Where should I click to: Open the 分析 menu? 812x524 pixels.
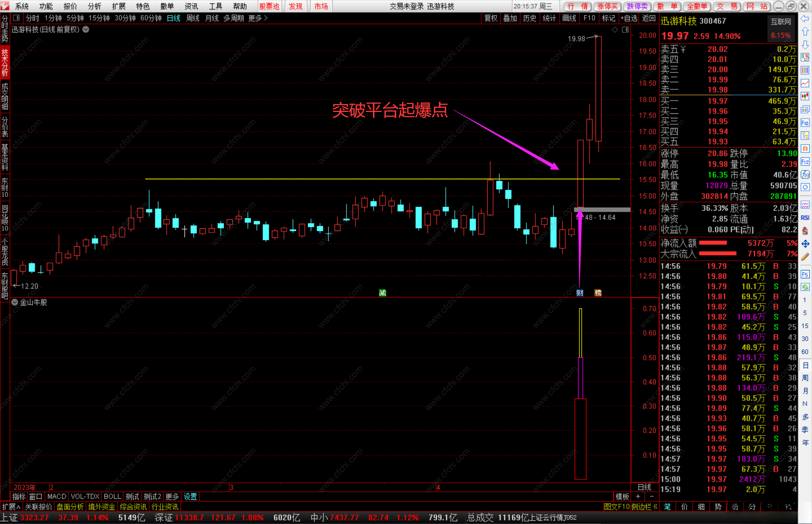pos(94,6)
